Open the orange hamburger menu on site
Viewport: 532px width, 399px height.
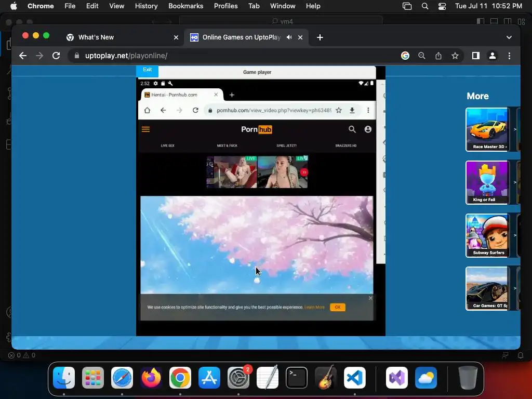[145, 129]
